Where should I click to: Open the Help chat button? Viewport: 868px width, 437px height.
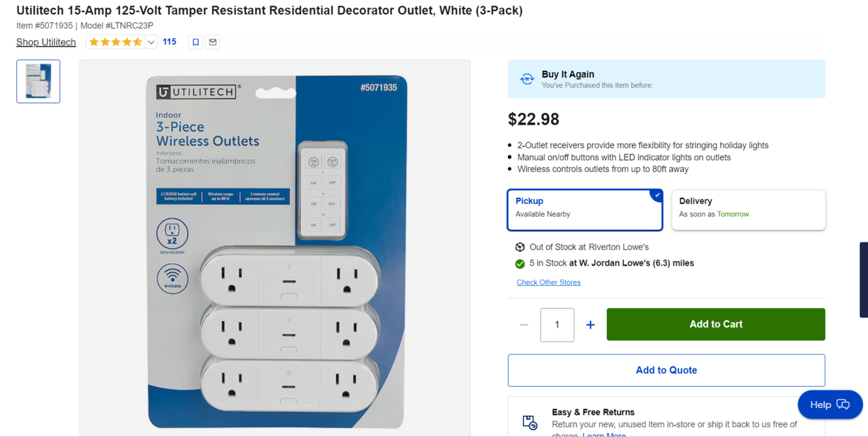click(x=829, y=404)
